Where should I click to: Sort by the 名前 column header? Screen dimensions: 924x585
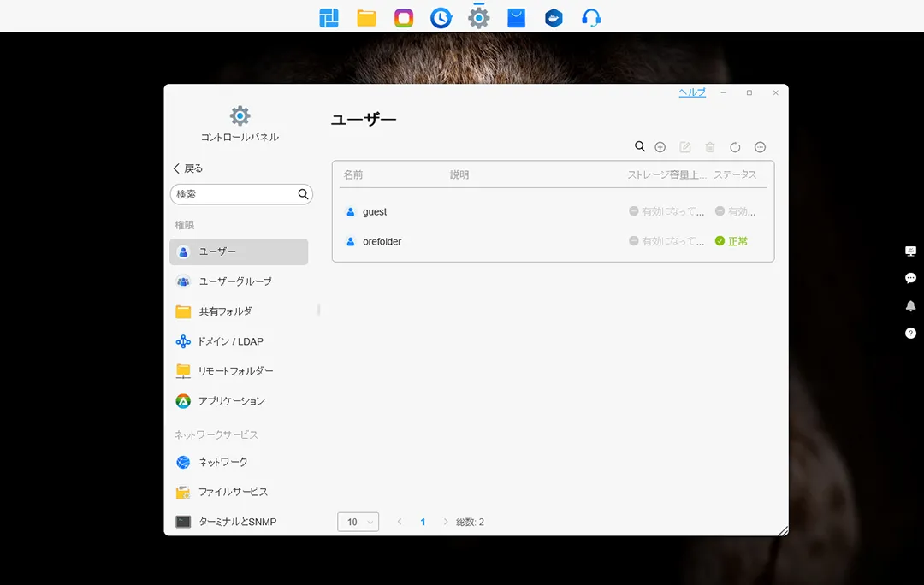click(x=353, y=174)
